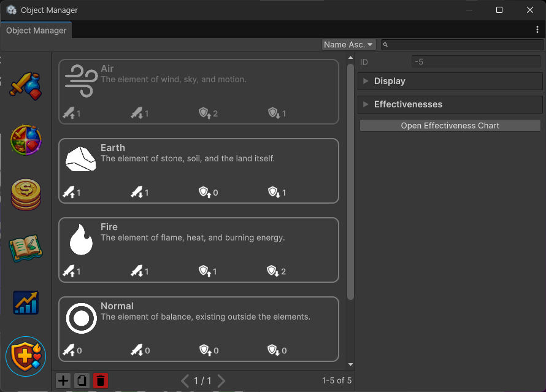The image size is (546, 392).
Task: Switch to the Object Manager tab
Action: pyautogui.click(x=36, y=31)
